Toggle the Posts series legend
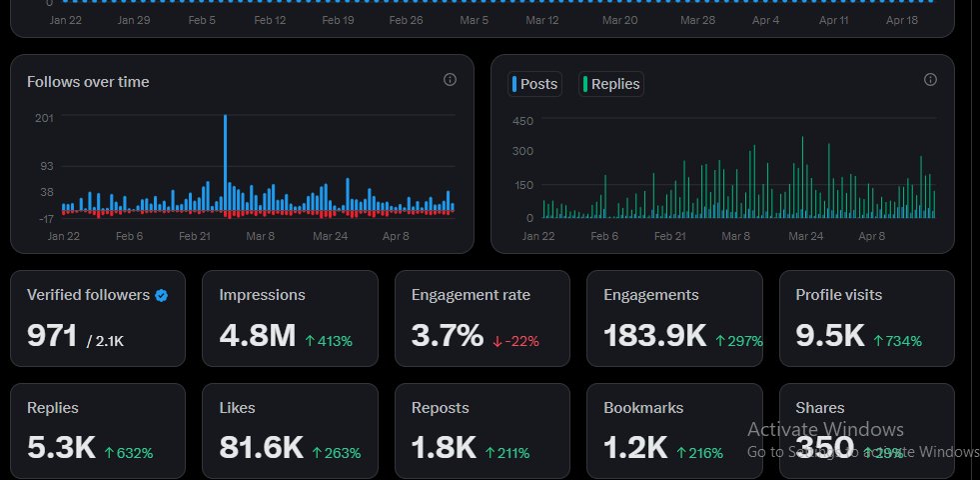Viewport: 980px width, 480px height. [535, 84]
